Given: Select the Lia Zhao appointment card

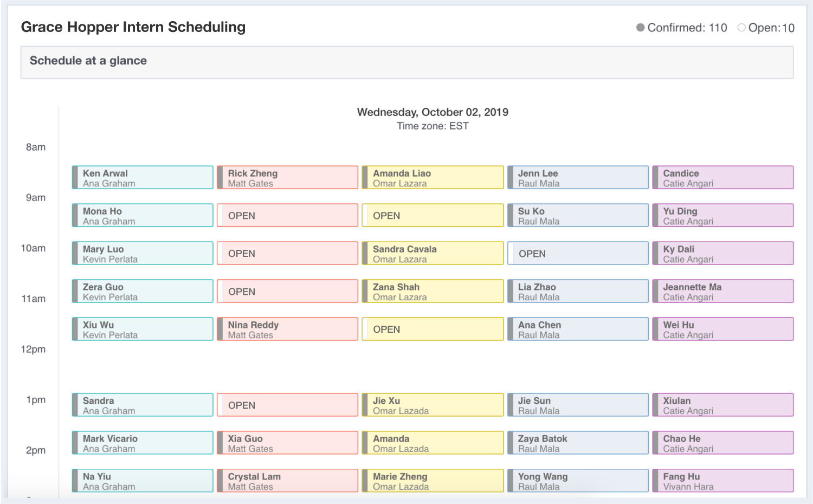Looking at the screenshot, I should point(578,291).
